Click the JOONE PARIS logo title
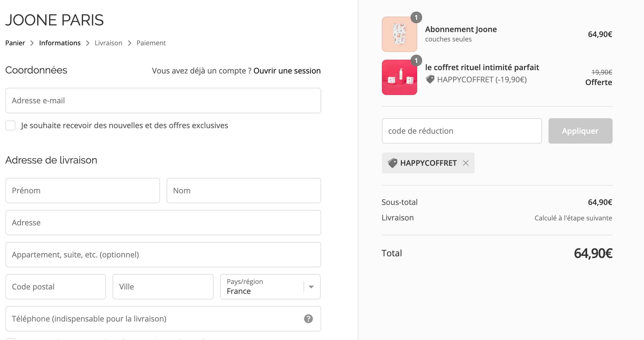Screen dimensions: 644x340 click(54, 20)
